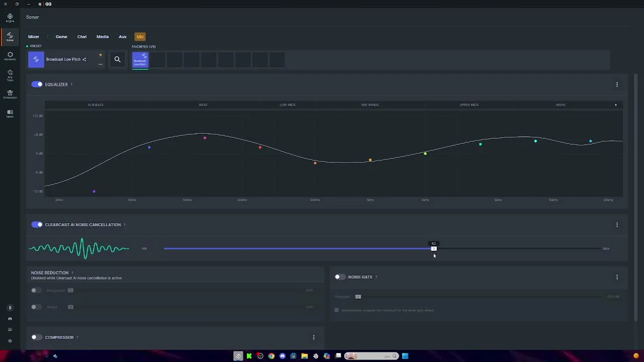Switch to the Game tab
Image resolution: width=644 pixels, height=362 pixels.
tap(61, 37)
